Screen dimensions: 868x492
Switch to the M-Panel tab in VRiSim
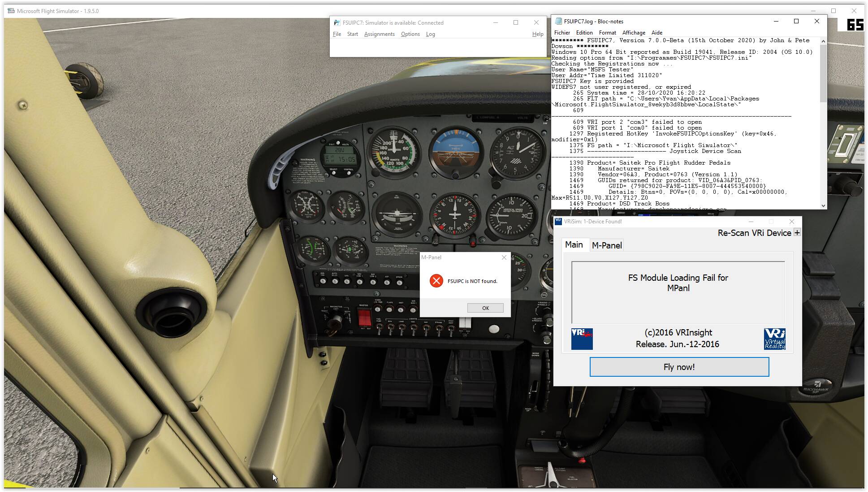pos(607,245)
